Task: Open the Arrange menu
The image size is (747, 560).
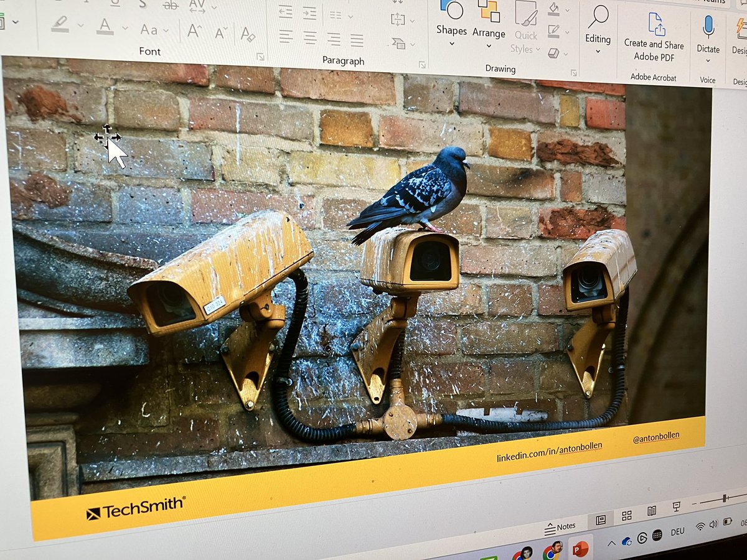Action: point(489,24)
